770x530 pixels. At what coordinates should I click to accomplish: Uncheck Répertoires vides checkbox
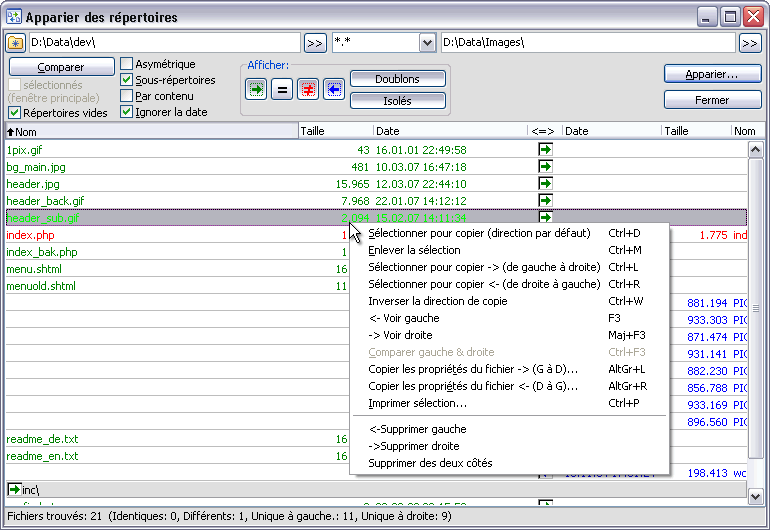14,113
